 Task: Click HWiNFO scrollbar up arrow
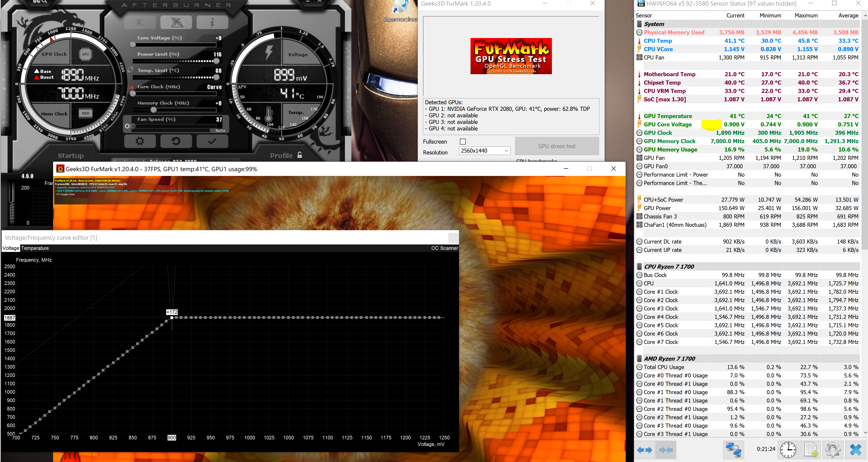tap(865, 16)
